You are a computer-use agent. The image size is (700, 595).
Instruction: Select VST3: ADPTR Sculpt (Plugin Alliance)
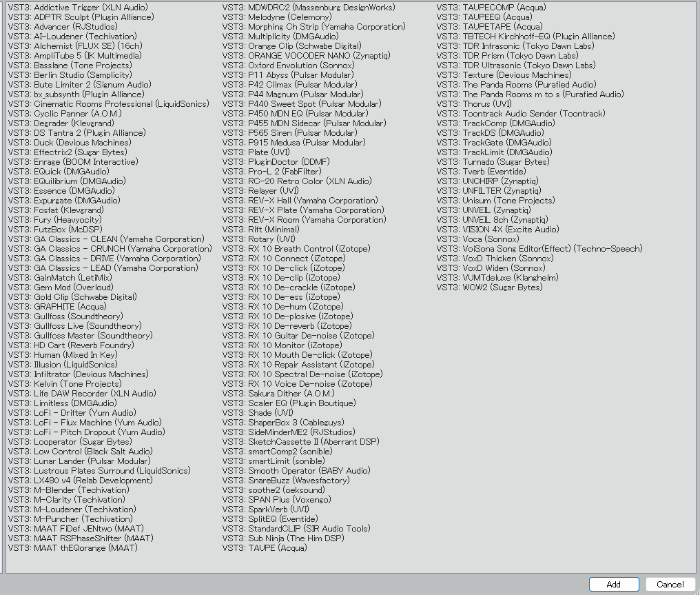coord(81,17)
